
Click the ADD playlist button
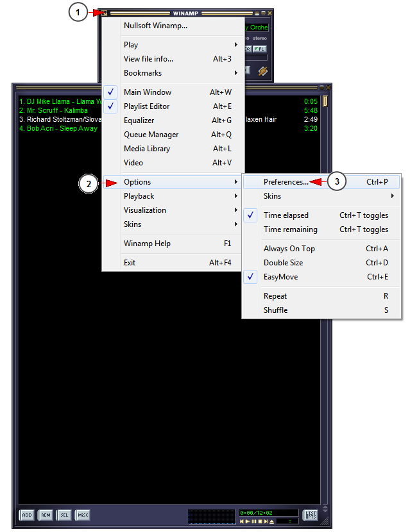[26, 515]
